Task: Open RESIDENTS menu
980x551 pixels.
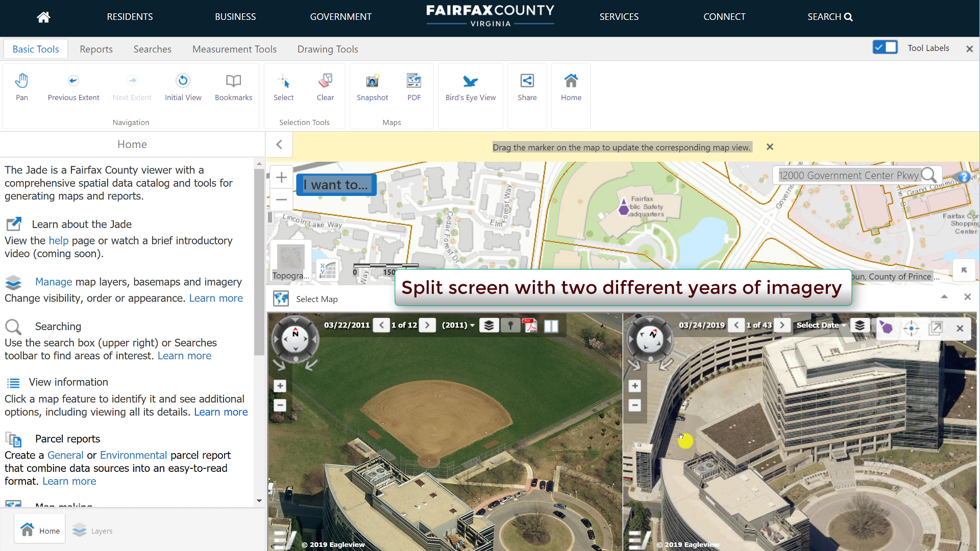Action: [x=130, y=17]
